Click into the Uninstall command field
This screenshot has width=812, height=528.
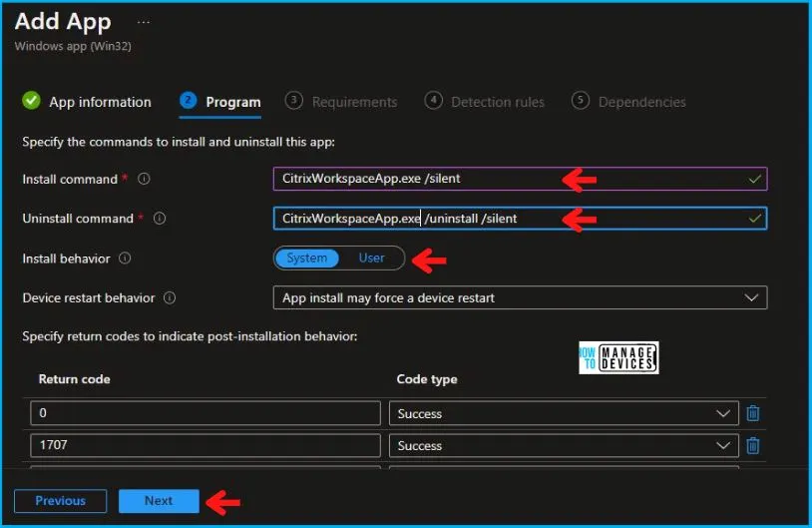point(520,219)
